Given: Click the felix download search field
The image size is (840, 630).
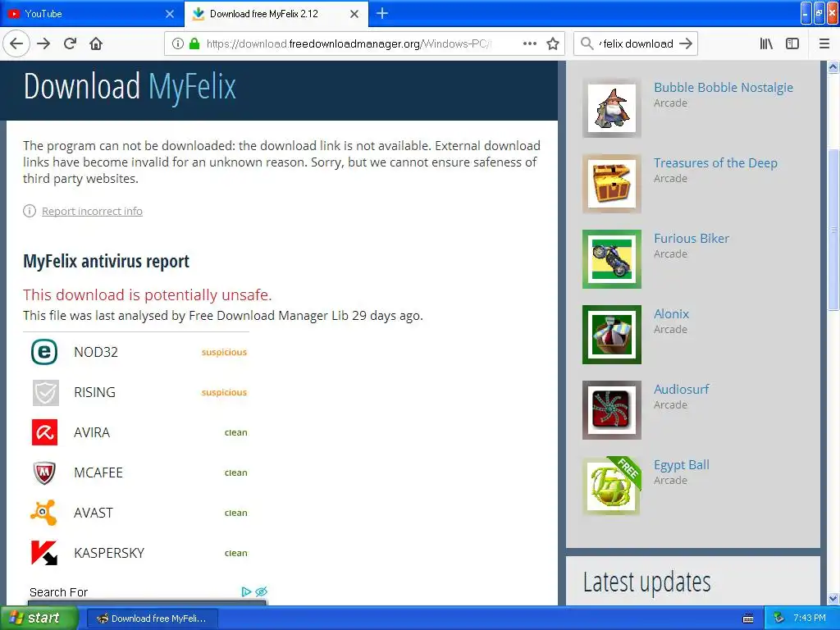Looking at the screenshot, I should (636, 43).
